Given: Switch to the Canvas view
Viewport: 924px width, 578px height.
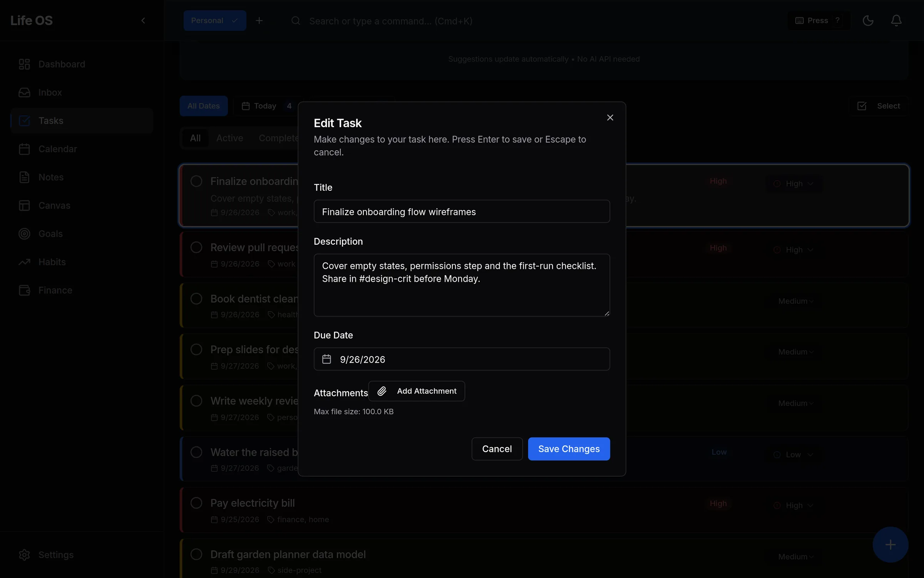Looking at the screenshot, I should (82, 205).
